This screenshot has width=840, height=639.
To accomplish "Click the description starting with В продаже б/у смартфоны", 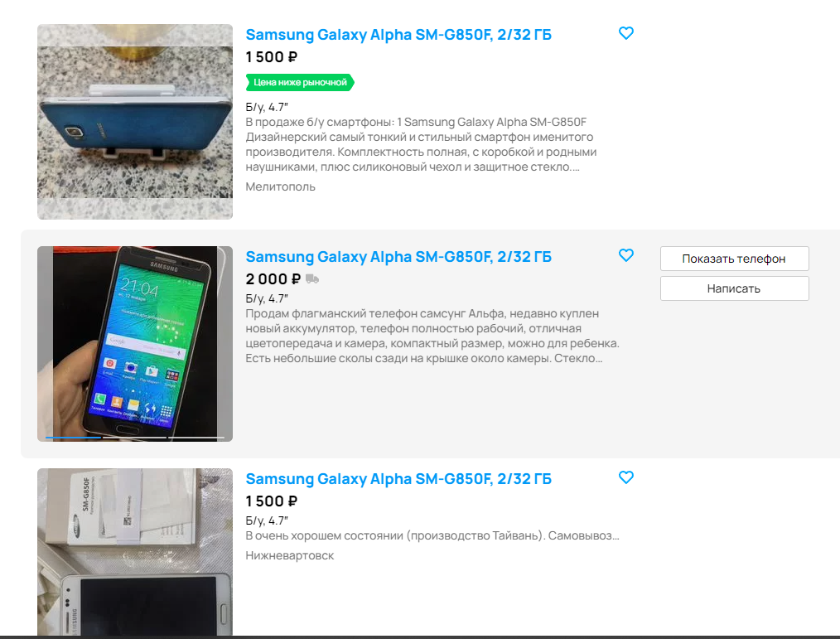I will coord(421,144).
